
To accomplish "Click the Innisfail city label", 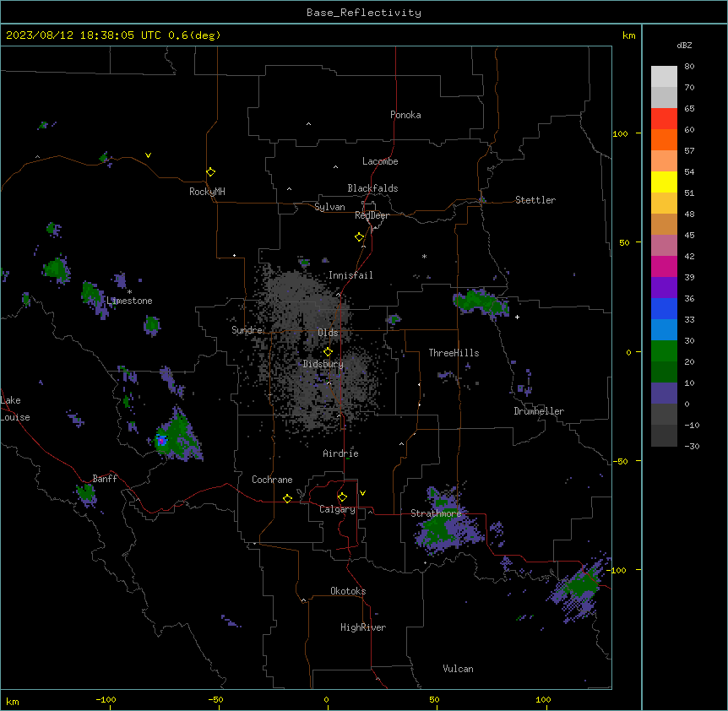I will [x=350, y=275].
